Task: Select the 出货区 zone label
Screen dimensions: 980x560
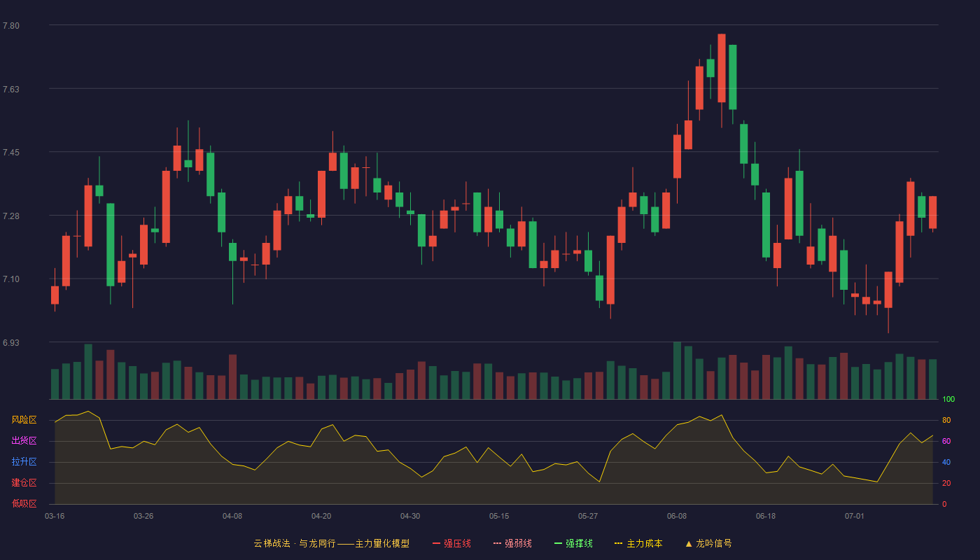Action: (x=24, y=441)
